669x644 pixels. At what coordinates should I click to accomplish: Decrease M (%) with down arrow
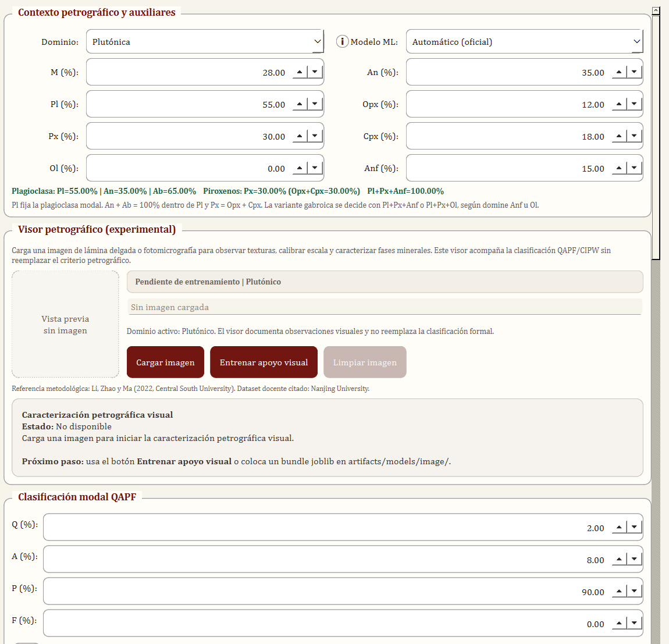(x=315, y=72)
